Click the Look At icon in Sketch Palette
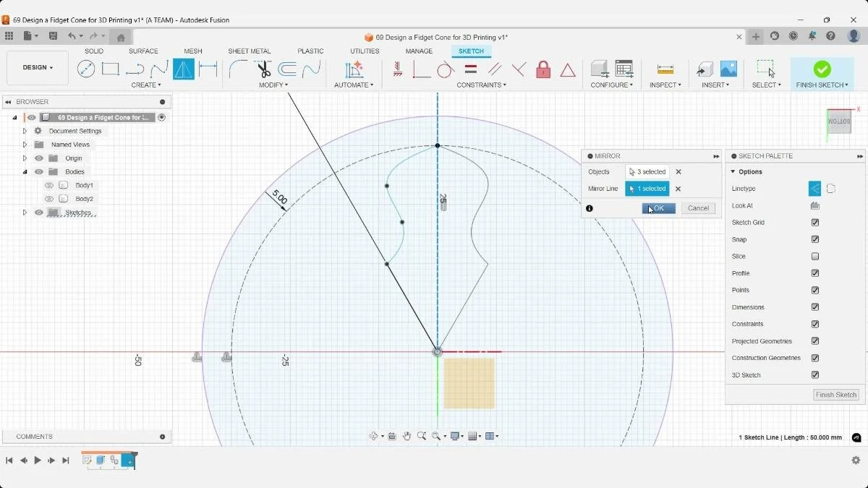This screenshot has height=488, width=868. point(815,206)
